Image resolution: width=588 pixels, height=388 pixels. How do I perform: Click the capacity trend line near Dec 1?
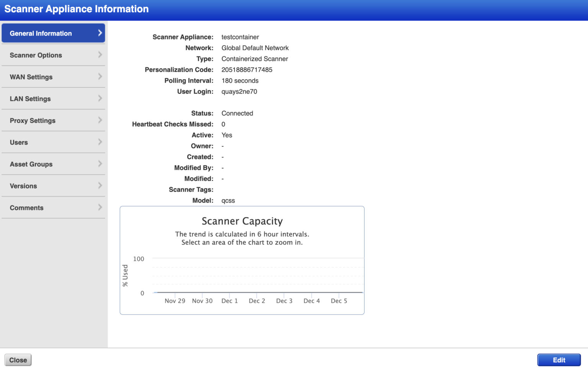pos(229,292)
